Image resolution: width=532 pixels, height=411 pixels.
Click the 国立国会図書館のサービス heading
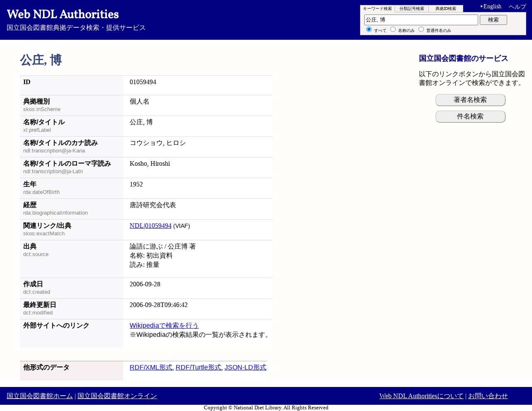point(464,58)
